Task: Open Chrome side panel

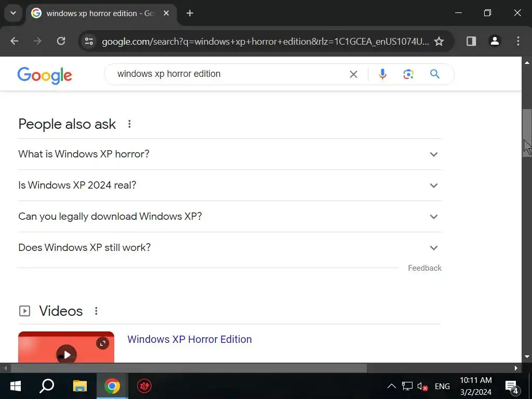Action: tap(471, 41)
